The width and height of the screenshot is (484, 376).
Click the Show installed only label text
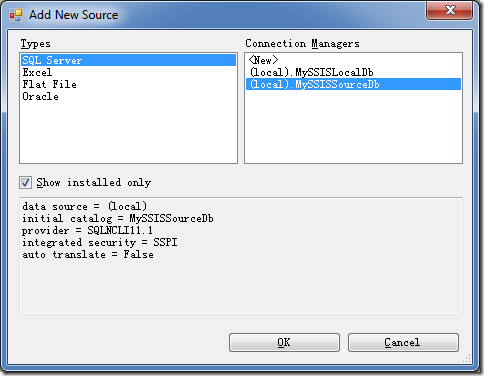94,182
